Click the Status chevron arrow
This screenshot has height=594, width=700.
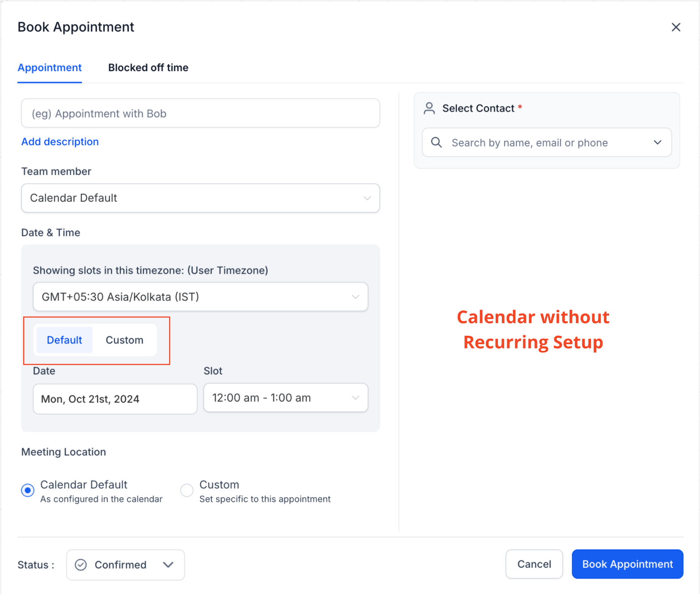(x=168, y=565)
